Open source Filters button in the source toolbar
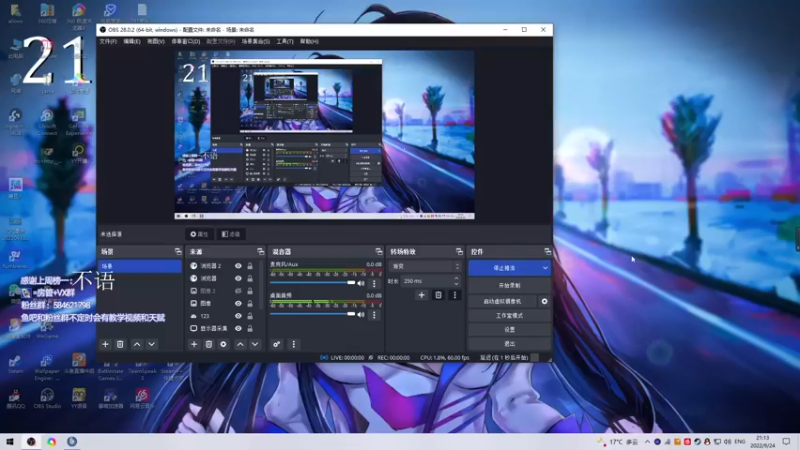 231,234
